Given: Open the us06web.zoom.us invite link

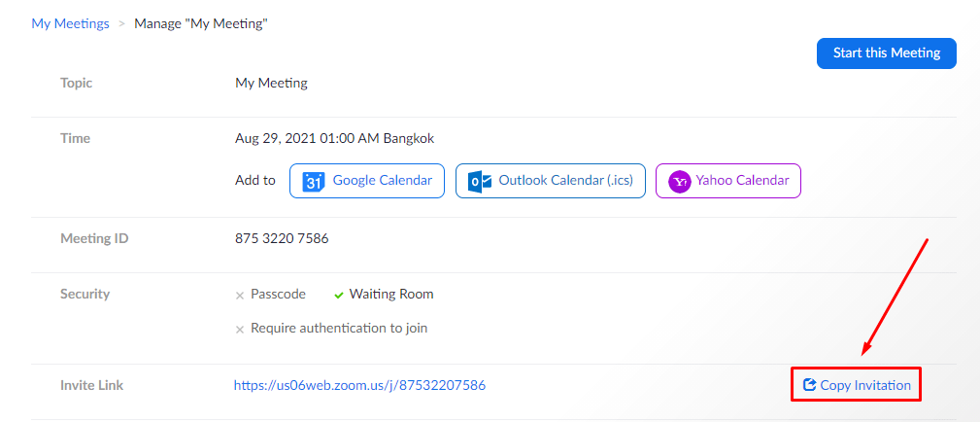Looking at the screenshot, I should 359,385.
